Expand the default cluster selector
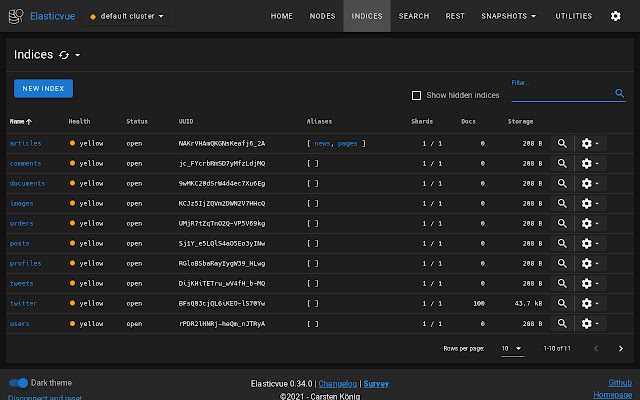 pyautogui.click(x=128, y=16)
